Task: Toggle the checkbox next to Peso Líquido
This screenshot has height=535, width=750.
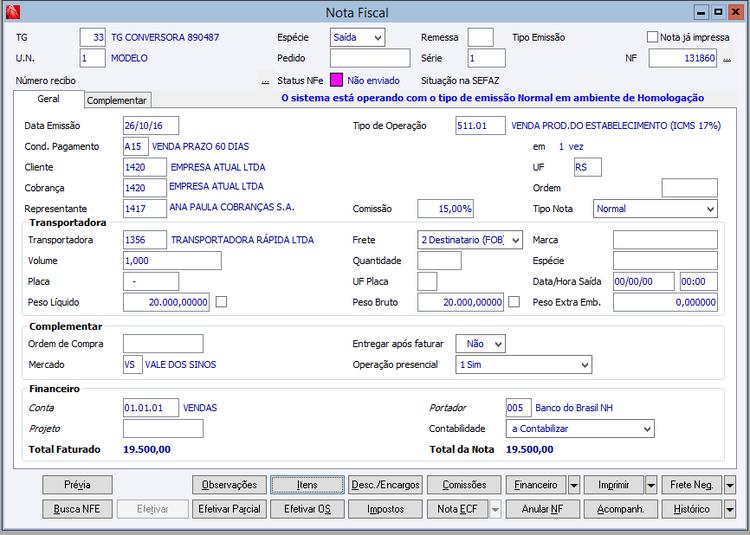Action: click(221, 301)
